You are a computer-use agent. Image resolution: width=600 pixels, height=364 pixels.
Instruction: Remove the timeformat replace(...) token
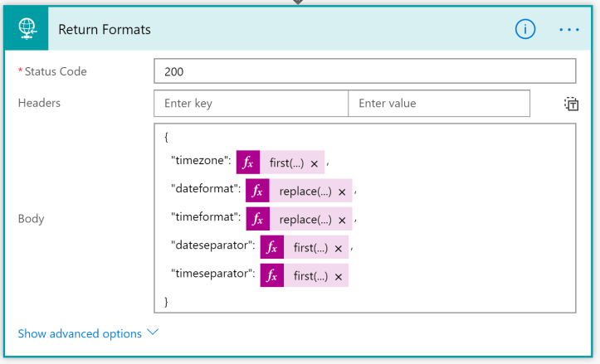[x=341, y=220]
